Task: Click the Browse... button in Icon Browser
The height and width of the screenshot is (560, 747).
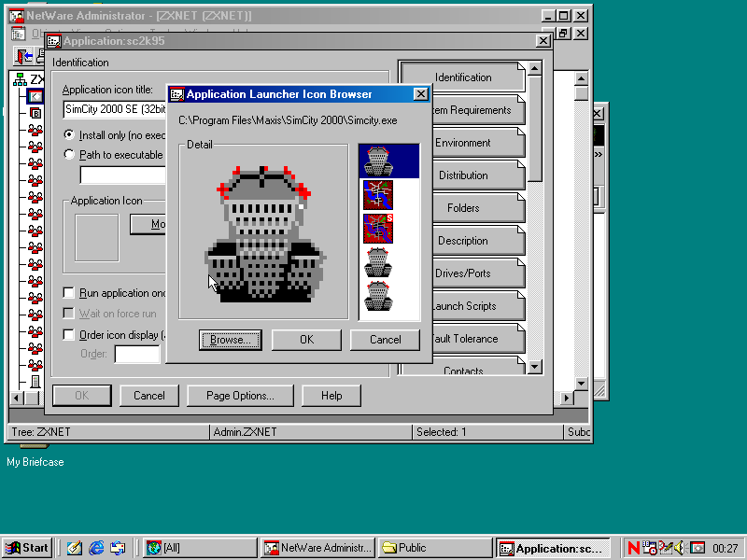Action: point(231,340)
